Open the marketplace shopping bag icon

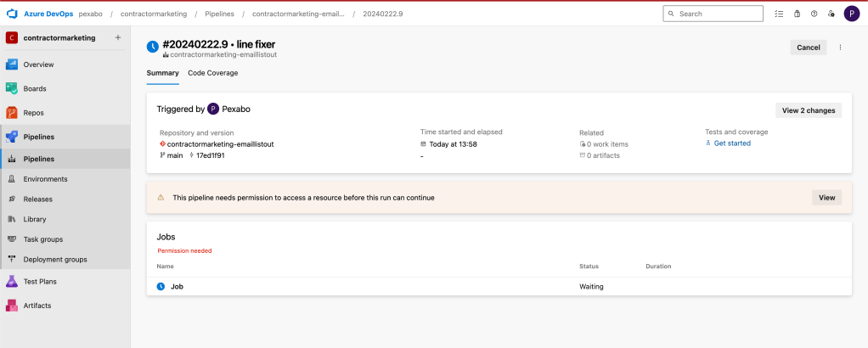pyautogui.click(x=797, y=14)
